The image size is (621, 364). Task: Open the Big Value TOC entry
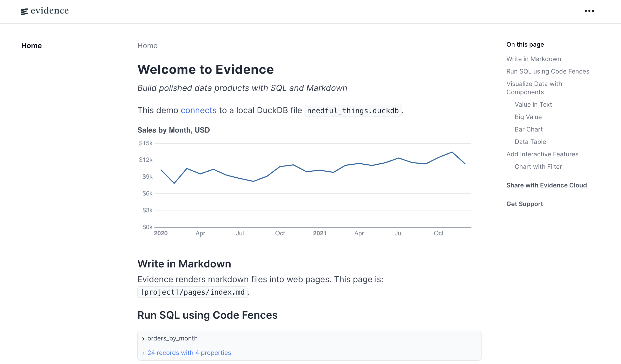(528, 117)
